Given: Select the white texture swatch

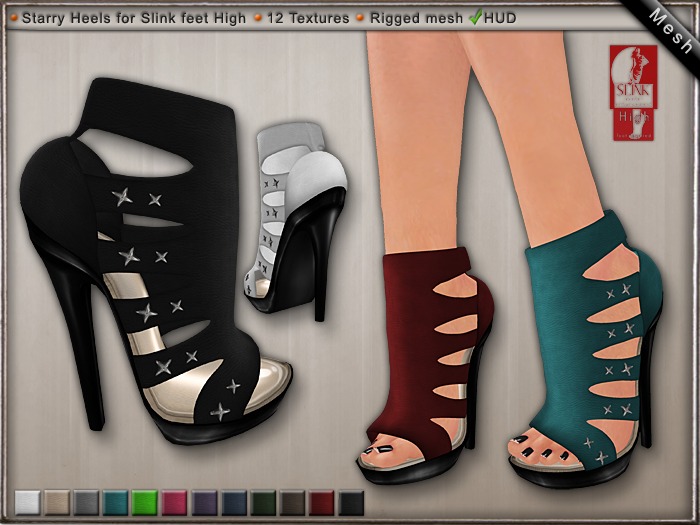Looking at the screenshot, I should coord(28,503).
